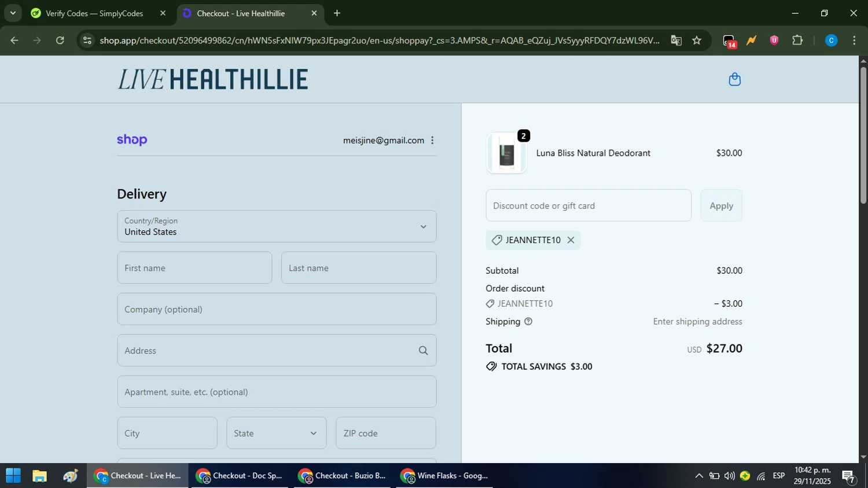Viewport: 868px width, 488px height.
Task: Click the red shield extension icon
Action: click(x=774, y=41)
